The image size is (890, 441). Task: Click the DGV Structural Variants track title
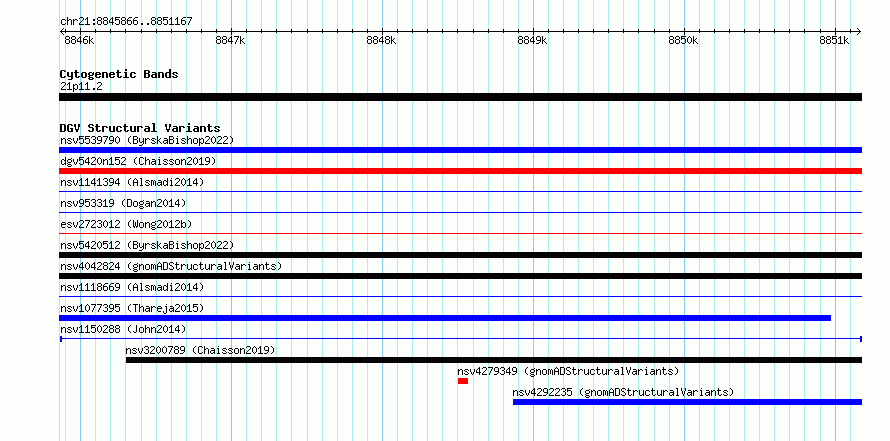(140, 128)
